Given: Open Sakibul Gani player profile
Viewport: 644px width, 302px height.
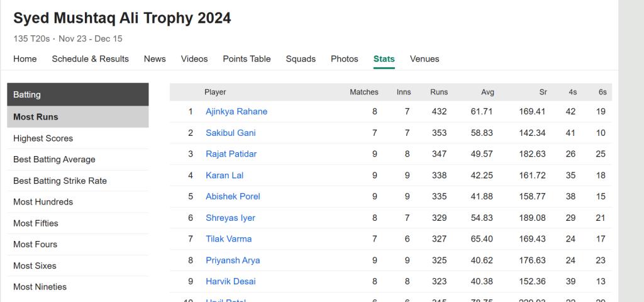Looking at the screenshot, I should point(231,133).
